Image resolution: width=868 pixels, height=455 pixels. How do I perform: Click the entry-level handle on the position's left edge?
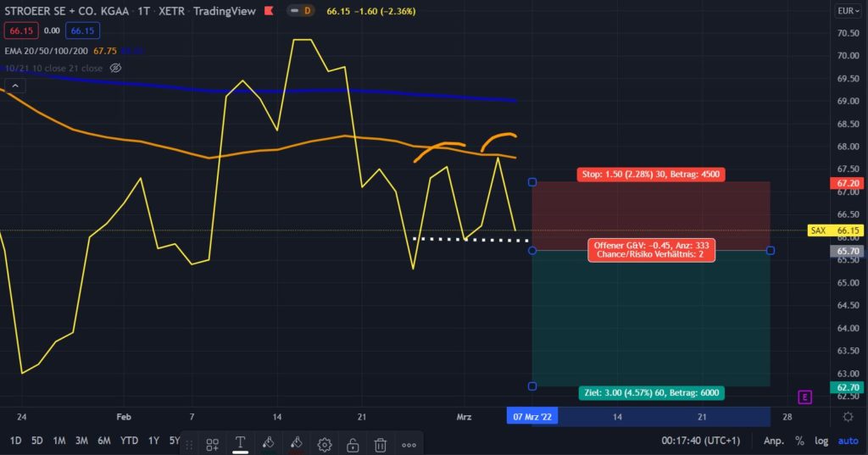coord(532,251)
